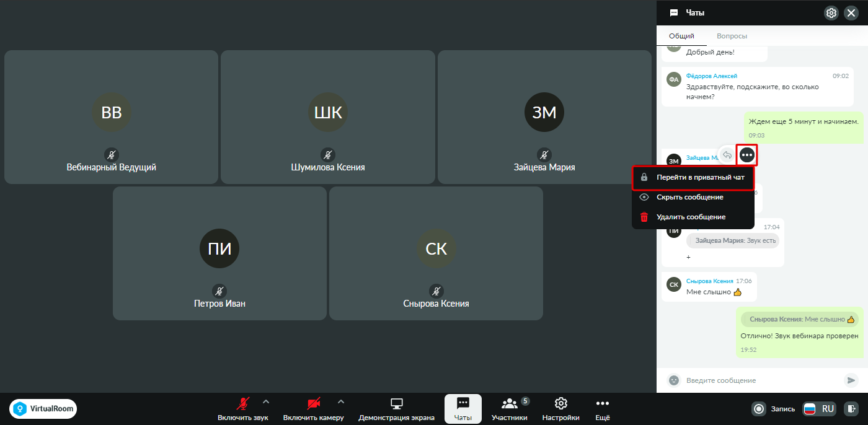Change language with RU flag selector
868x425 pixels.
[820, 409]
